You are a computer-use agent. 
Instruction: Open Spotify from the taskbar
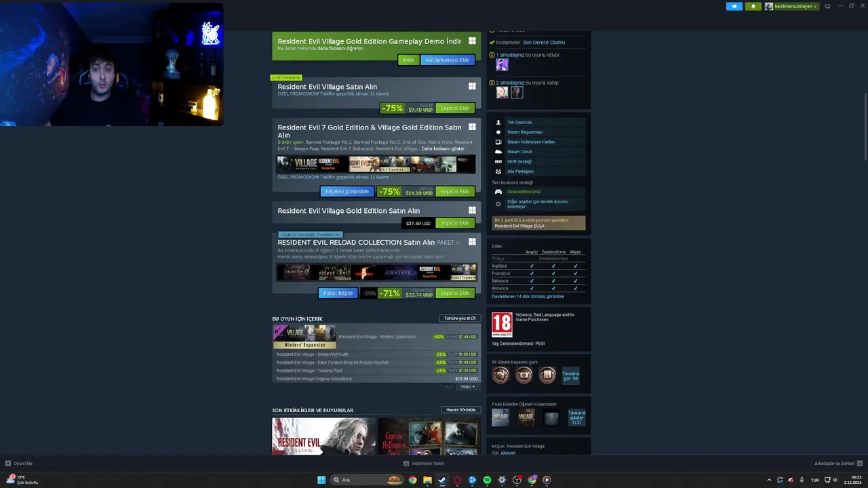pos(487,480)
